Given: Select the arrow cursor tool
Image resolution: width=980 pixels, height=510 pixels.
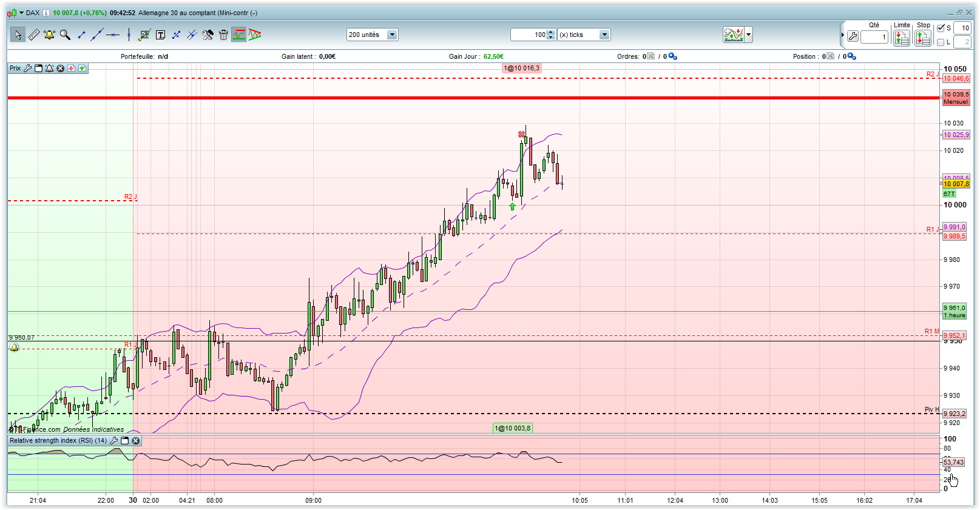Looking at the screenshot, I should [x=18, y=35].
